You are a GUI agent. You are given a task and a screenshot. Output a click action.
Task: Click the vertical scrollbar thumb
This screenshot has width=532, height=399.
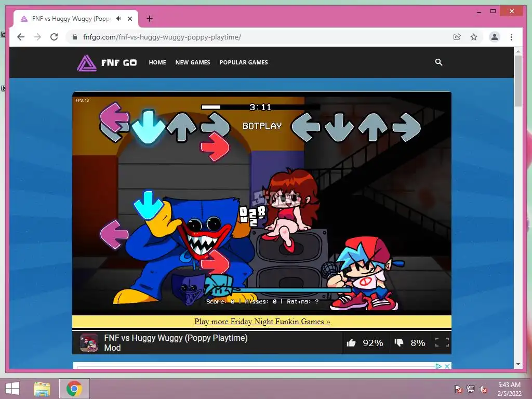(x=518, y=81)
